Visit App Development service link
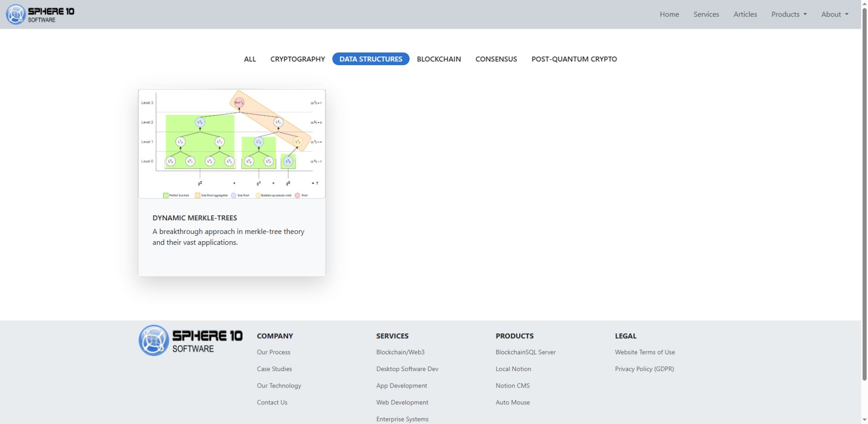This screenshot has width=868, height=424. (x=401, y=386)
